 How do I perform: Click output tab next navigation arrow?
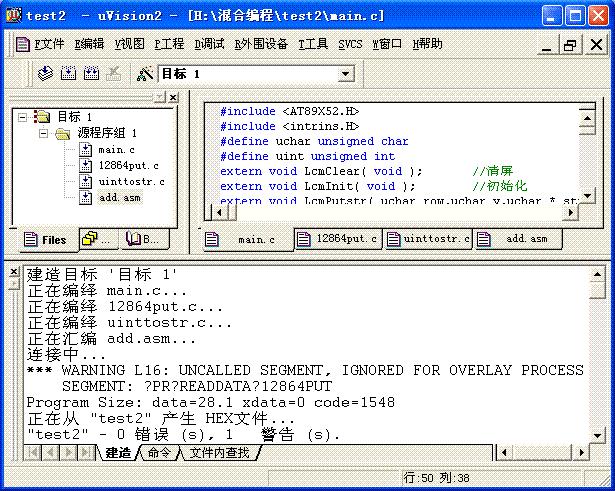[x=68, y=453]
